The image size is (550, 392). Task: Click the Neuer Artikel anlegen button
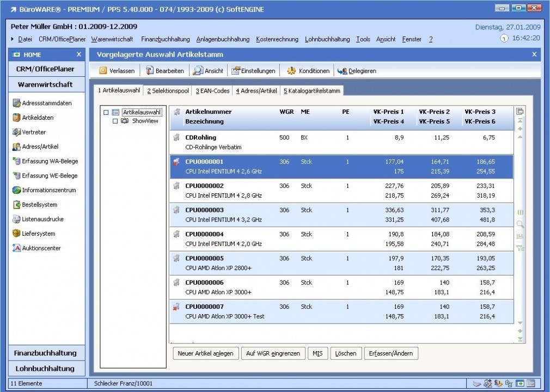(205, 353)
